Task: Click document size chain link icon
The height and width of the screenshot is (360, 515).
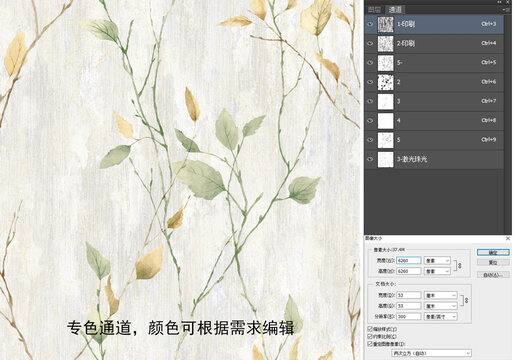Action: tap(467, 300)
